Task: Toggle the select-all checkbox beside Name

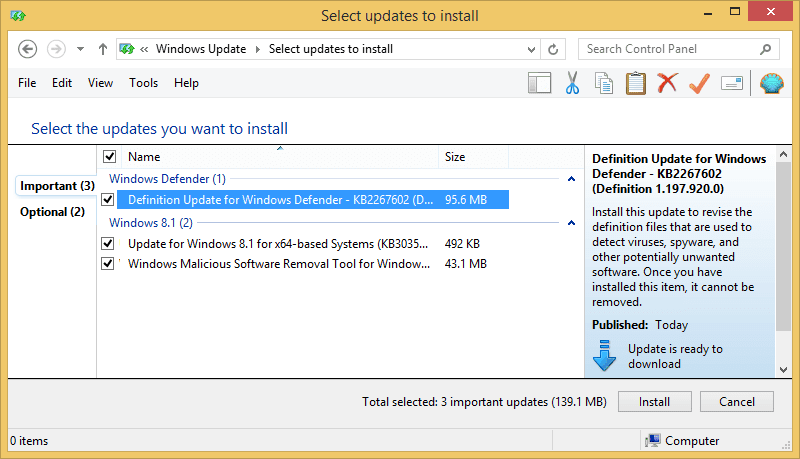Action: [110, 157]
